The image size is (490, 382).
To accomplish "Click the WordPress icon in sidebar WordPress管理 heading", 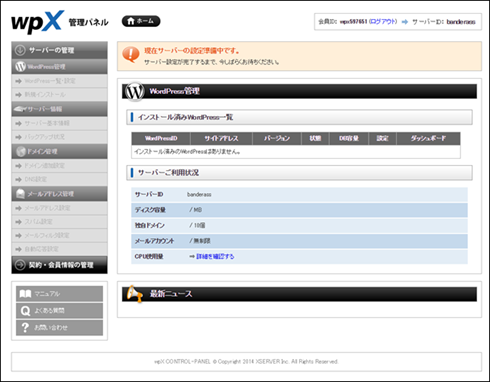I will click(20, 67).
